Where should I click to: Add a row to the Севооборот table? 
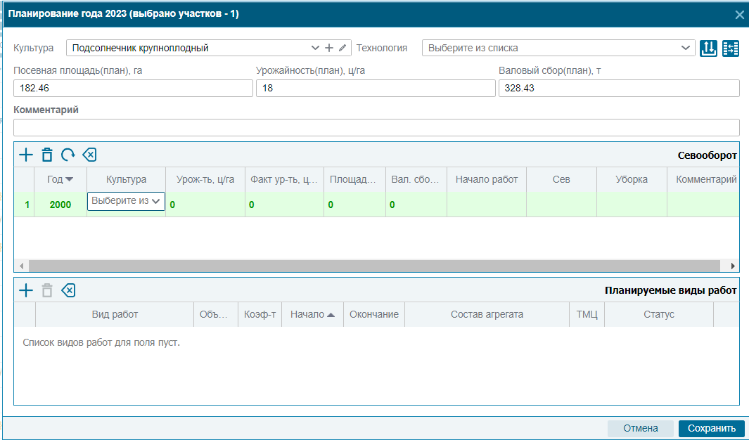26,155
